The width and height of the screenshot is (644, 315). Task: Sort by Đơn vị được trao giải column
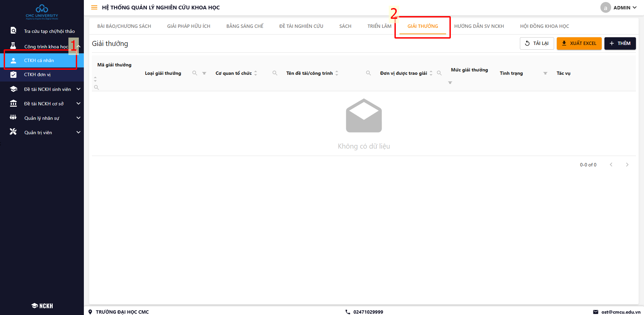431,73
